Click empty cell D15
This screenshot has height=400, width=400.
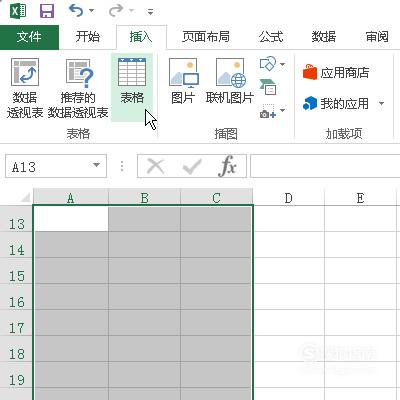pyautogui.click(x=289, y=270)
